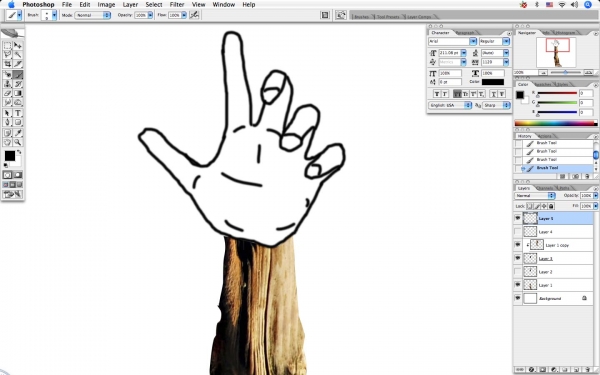The image size is (600, 375).
Task: Open the Filter menu
Action: (177, 5)
